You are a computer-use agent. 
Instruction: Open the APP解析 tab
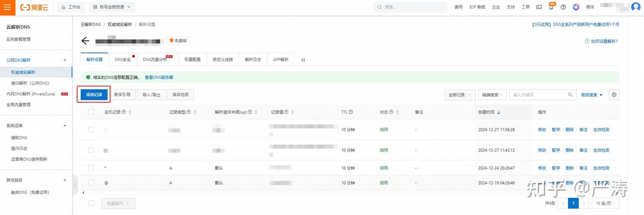click(x=281, y=60)
